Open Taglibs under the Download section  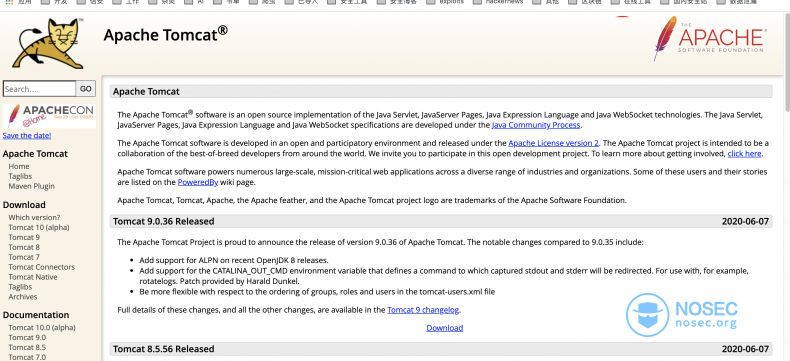point(20,286)
